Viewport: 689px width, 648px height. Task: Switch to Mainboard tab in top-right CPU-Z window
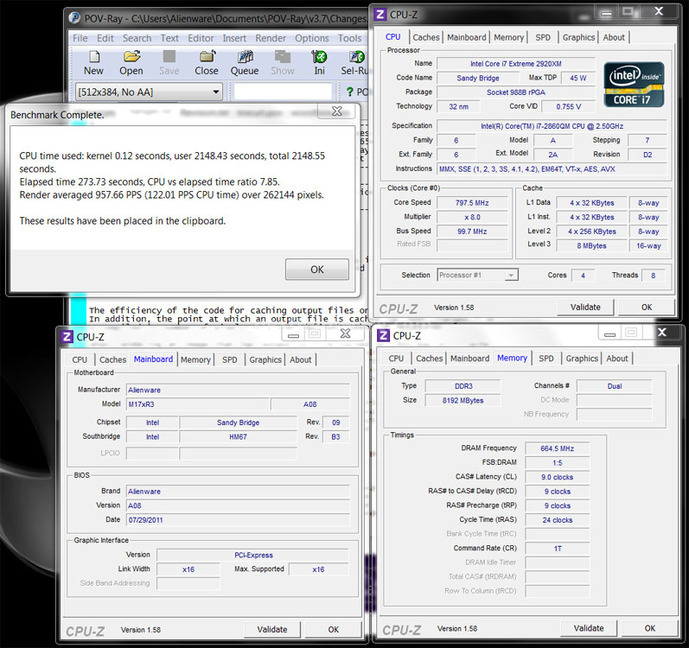coord(467,37)
